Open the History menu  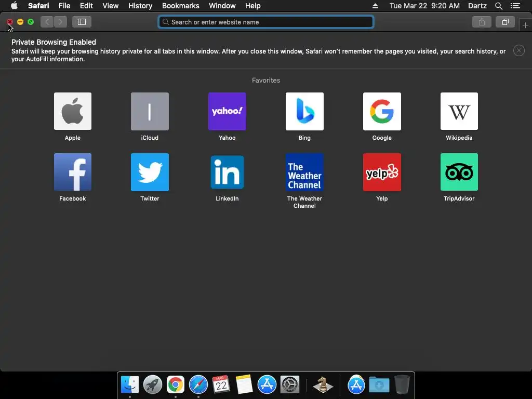tap(140, 6)
